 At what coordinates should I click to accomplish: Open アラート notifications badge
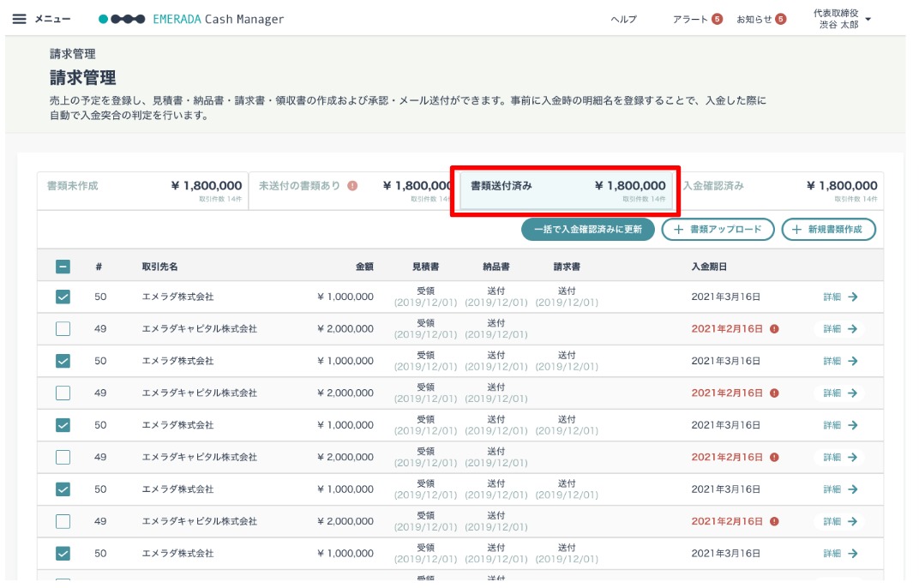tap(717, 20)
